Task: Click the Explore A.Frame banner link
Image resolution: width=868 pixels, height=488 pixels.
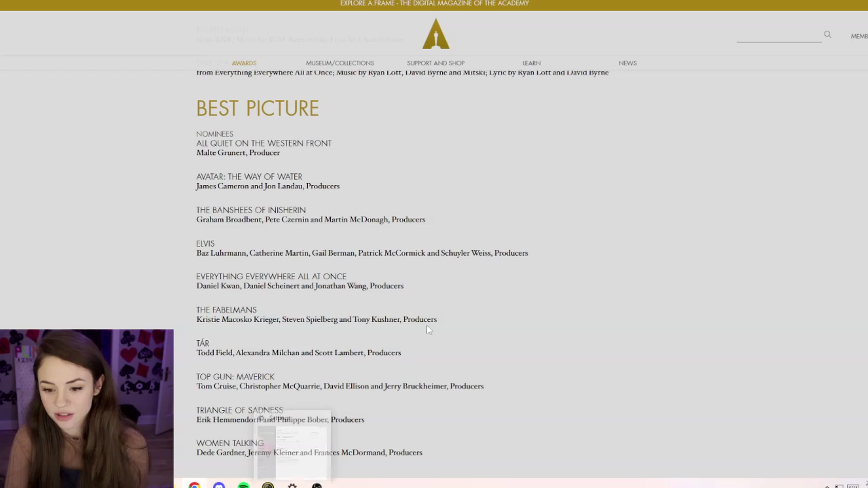Action: [x=434, y=4]
